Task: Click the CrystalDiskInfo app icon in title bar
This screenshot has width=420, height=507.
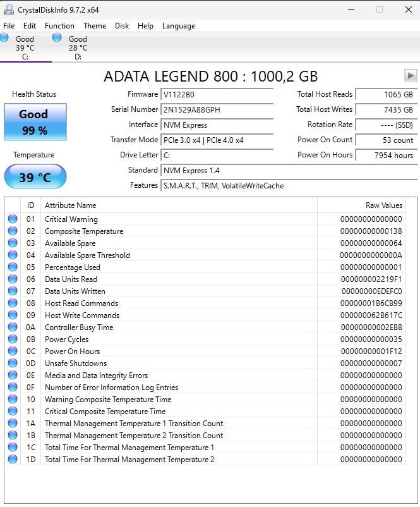Action: click(x=9, y=9)
